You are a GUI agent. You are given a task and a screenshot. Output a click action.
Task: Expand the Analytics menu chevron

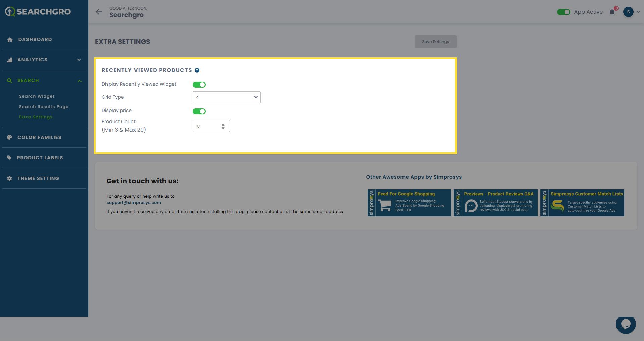[79, 60]
